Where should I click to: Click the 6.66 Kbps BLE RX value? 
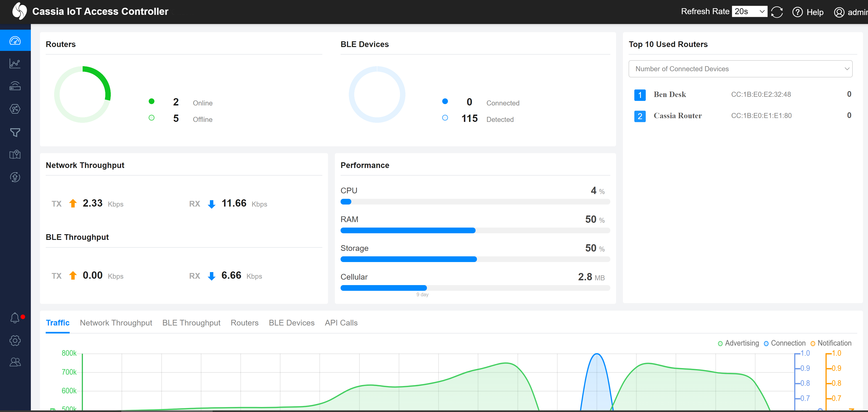[231, 275]
